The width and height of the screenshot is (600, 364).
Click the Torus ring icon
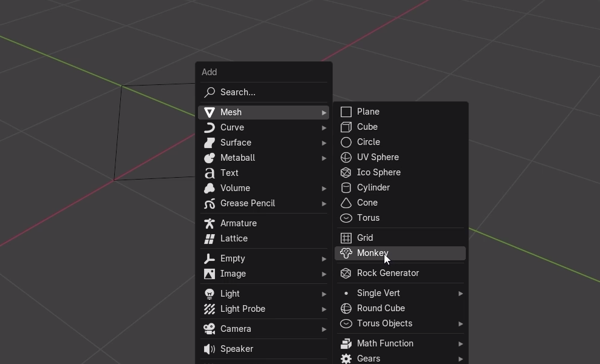346,218
